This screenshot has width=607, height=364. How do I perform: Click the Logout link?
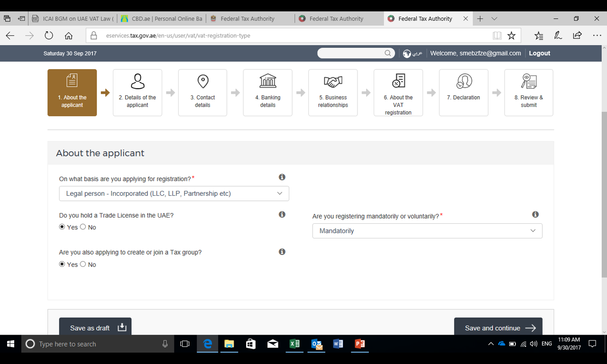coord(540,53)
